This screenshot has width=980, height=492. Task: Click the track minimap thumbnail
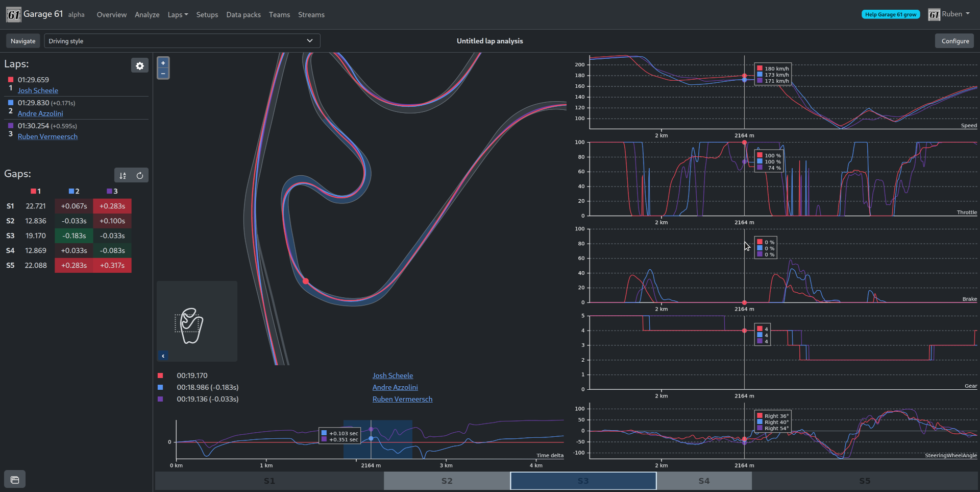(189, 325)
